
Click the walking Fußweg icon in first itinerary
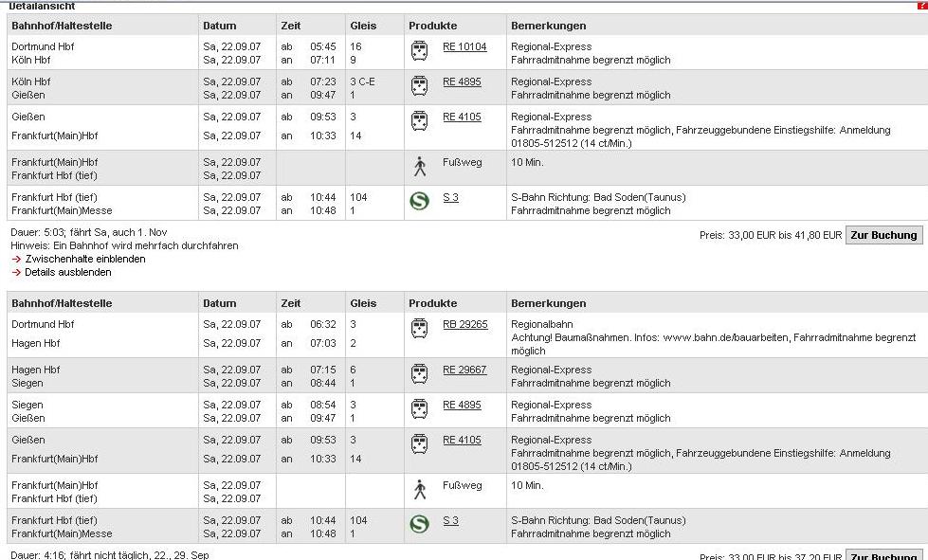coord(420,167)
